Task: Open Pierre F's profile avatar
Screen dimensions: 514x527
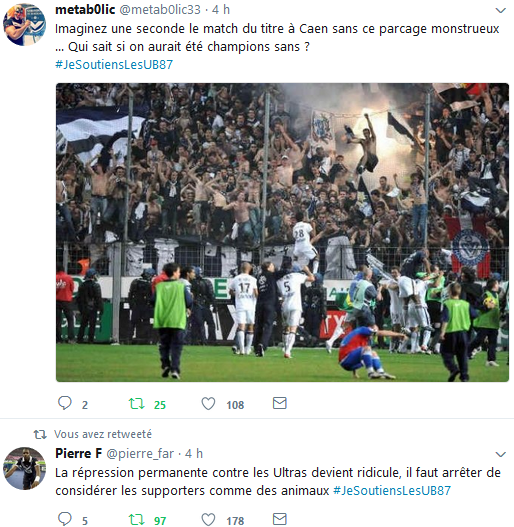Action: coord(24,468)
